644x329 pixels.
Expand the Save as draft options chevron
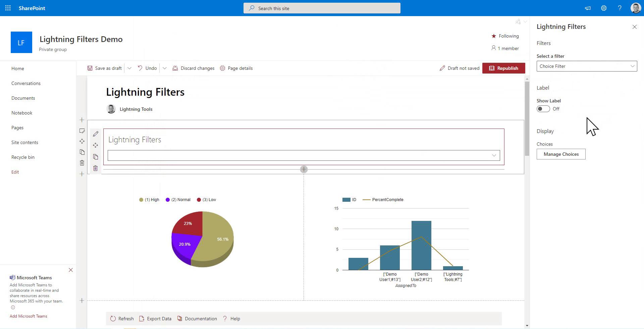129,68
